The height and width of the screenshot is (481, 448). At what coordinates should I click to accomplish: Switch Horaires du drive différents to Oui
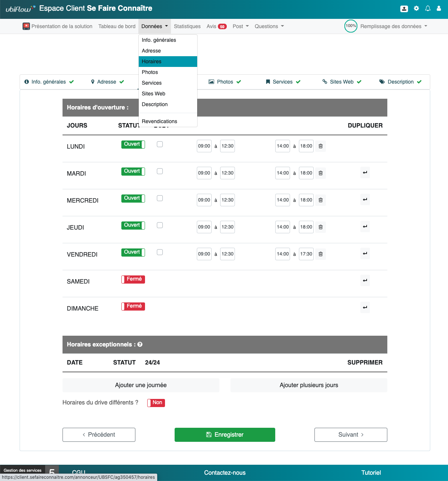(x=156, y=403)
